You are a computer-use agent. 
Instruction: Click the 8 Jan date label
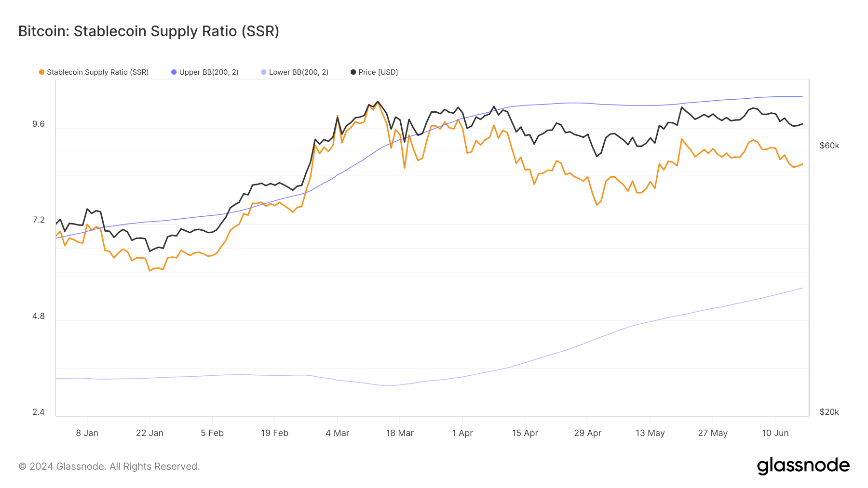point(87,433)
